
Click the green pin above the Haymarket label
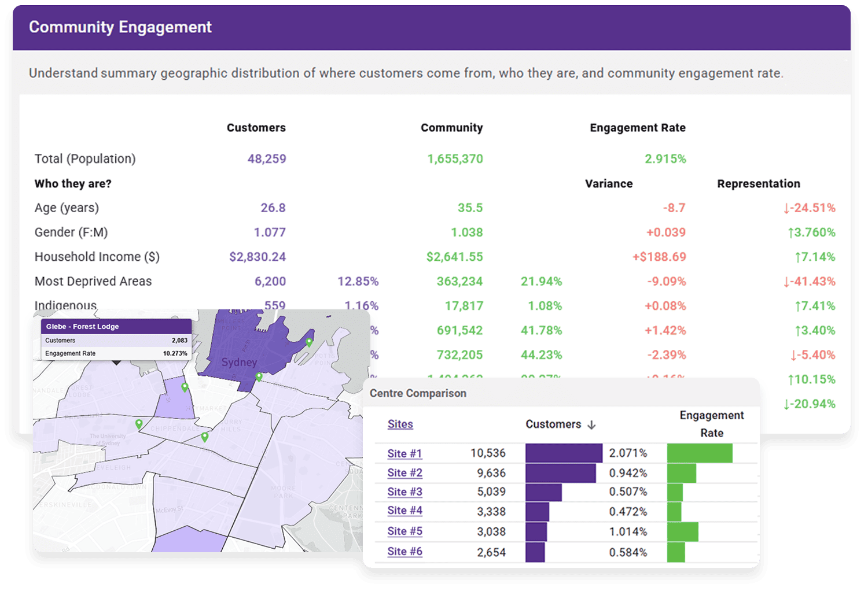pyautogui.click(x=185, y=387)
